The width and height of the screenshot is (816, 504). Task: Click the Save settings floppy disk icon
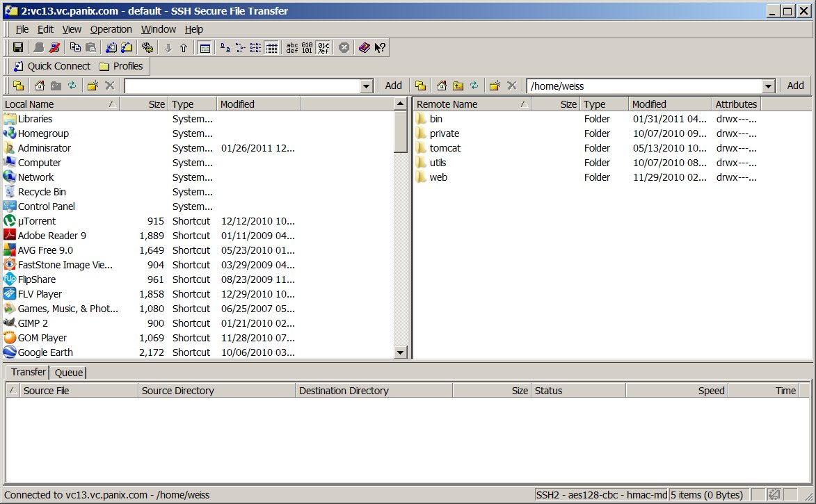pos(17,48)
